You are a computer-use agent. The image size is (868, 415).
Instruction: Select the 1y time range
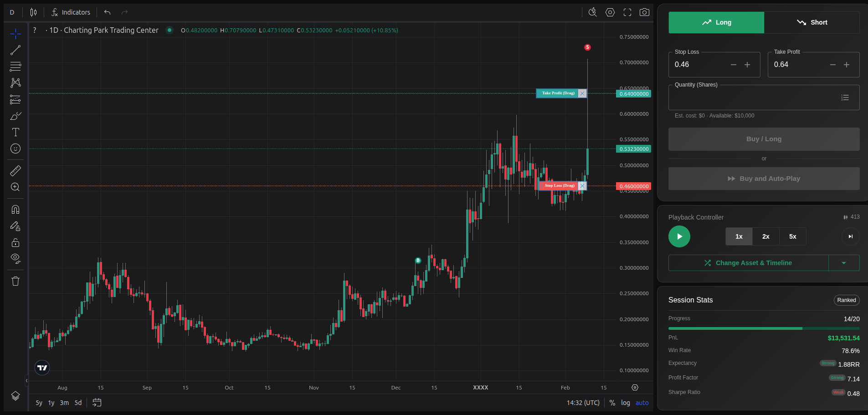(51, 403)
